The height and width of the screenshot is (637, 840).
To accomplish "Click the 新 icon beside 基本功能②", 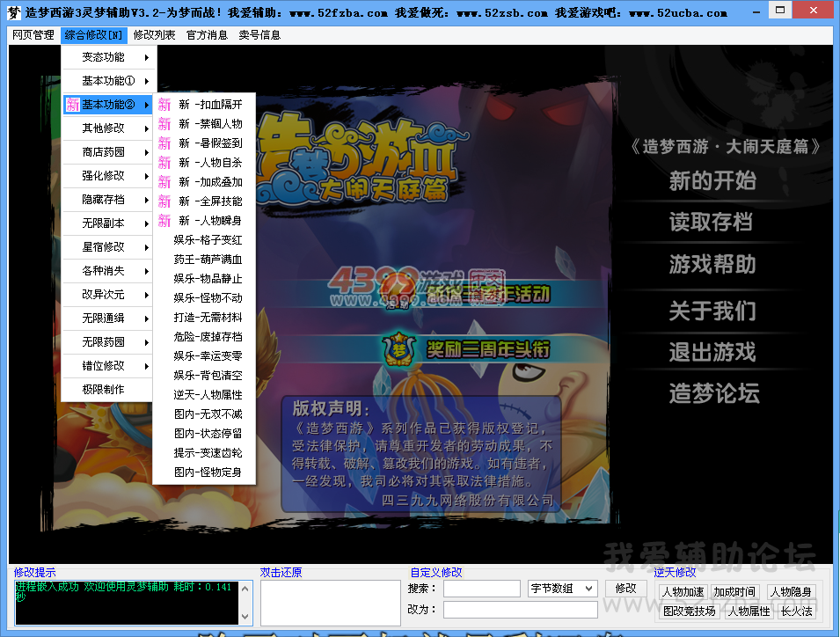I will 73,105.
